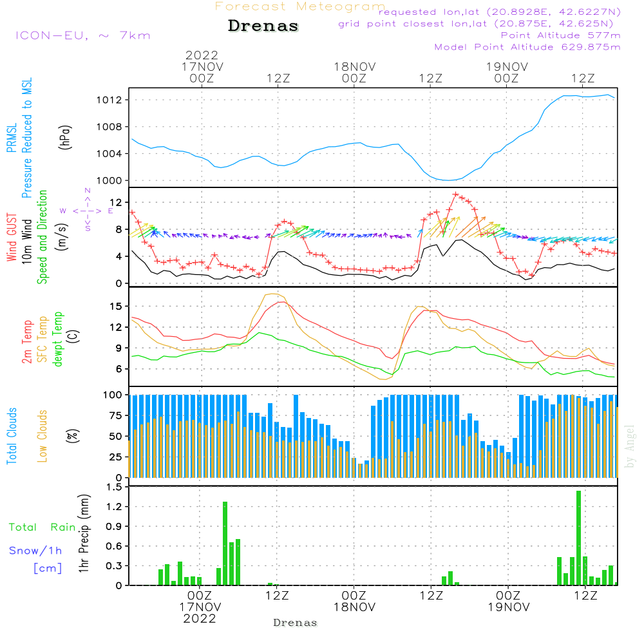
Task: Click the red '2m Temp' legend label
Action: 26,342
